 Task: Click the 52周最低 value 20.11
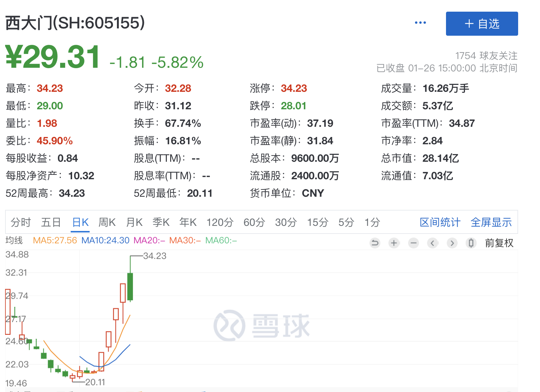200,193
